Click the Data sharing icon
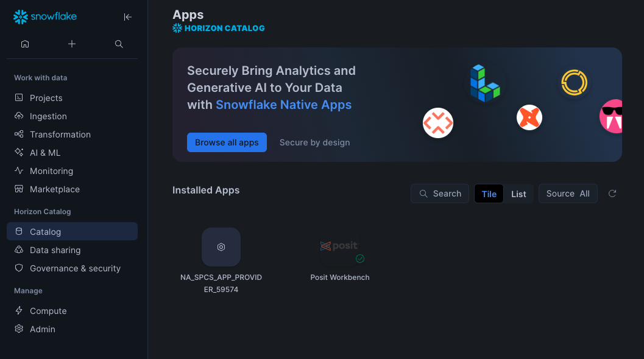This screenshot has height=359, width=644. coord(19,250)
